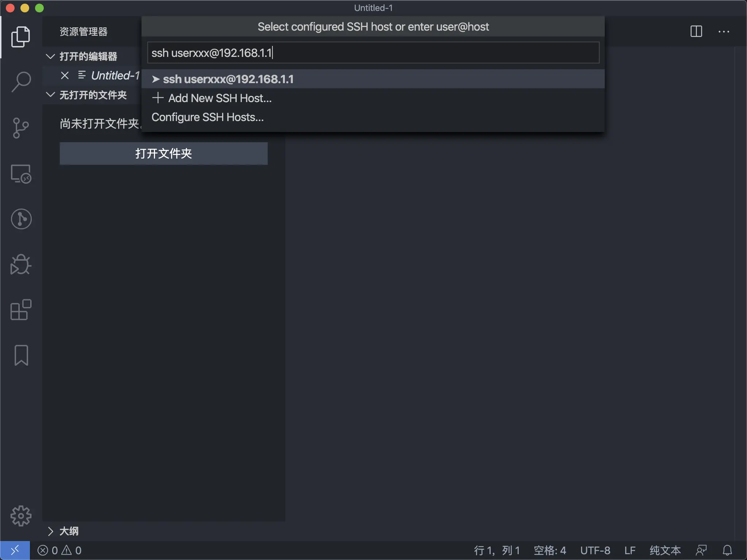This screenshot has width=747, height=560.
Task: Open the Manage settings gear
Action: pos(21,516)
